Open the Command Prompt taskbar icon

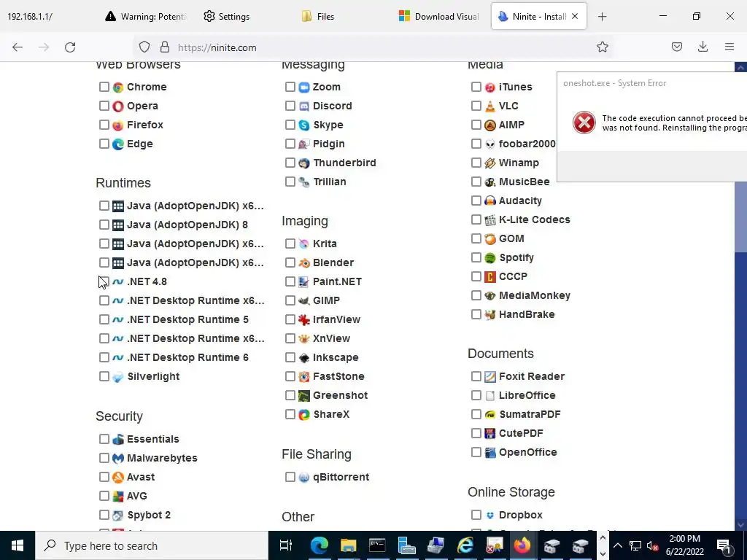(x=377, y=545)
